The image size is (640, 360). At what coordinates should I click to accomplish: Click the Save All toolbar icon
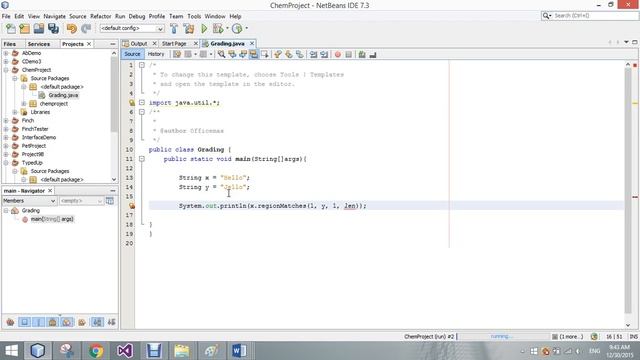(x=53, y=29)
